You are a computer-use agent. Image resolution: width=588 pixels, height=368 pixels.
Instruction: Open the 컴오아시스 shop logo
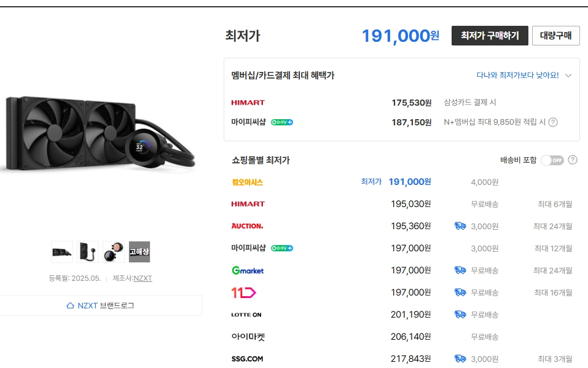pos(248,182)
